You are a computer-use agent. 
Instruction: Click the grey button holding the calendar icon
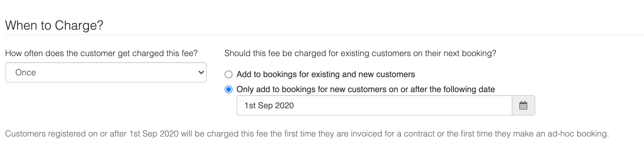(524, 105)
